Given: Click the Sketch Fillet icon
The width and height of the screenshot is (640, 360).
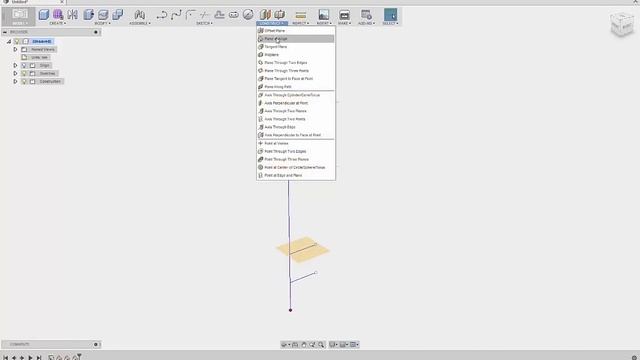Looking at the screenshot, I should click(190, 15).
